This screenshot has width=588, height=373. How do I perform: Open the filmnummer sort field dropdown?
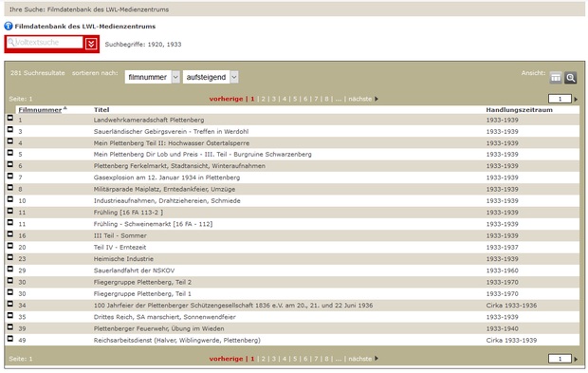tap(153, 77)
